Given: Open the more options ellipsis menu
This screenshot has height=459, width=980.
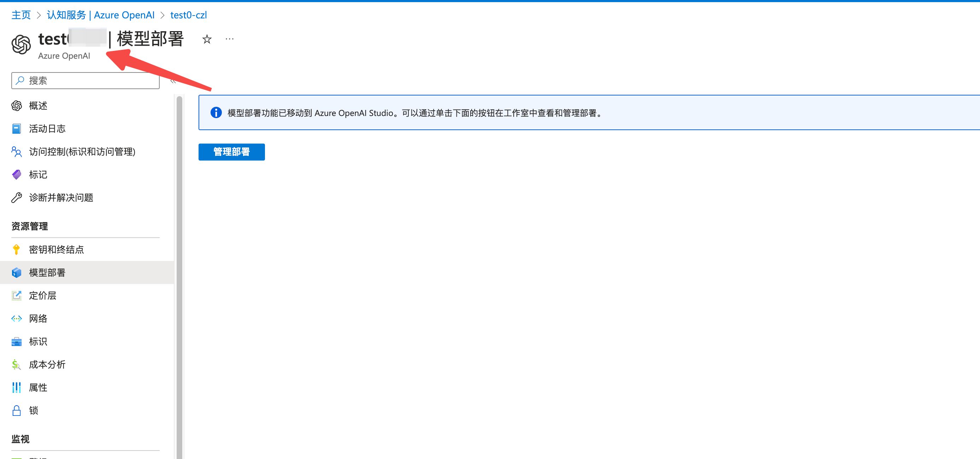Looking at the screenshot, I should (229, 39).
